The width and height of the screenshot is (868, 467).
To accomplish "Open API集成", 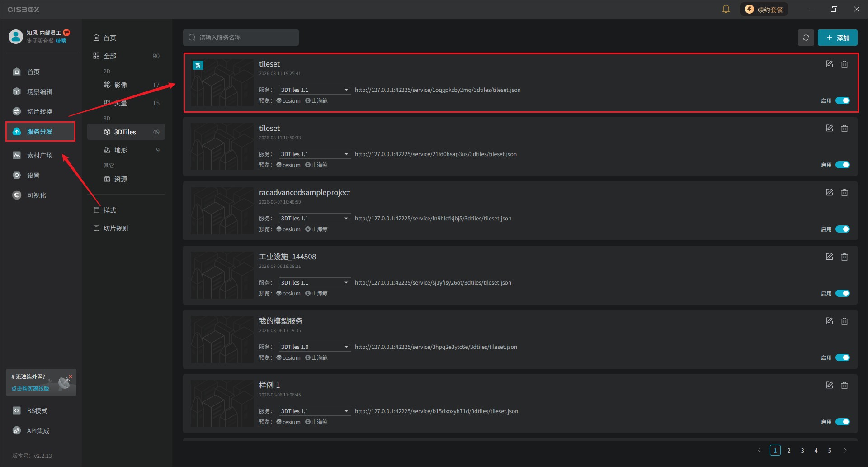I will 38,430.
